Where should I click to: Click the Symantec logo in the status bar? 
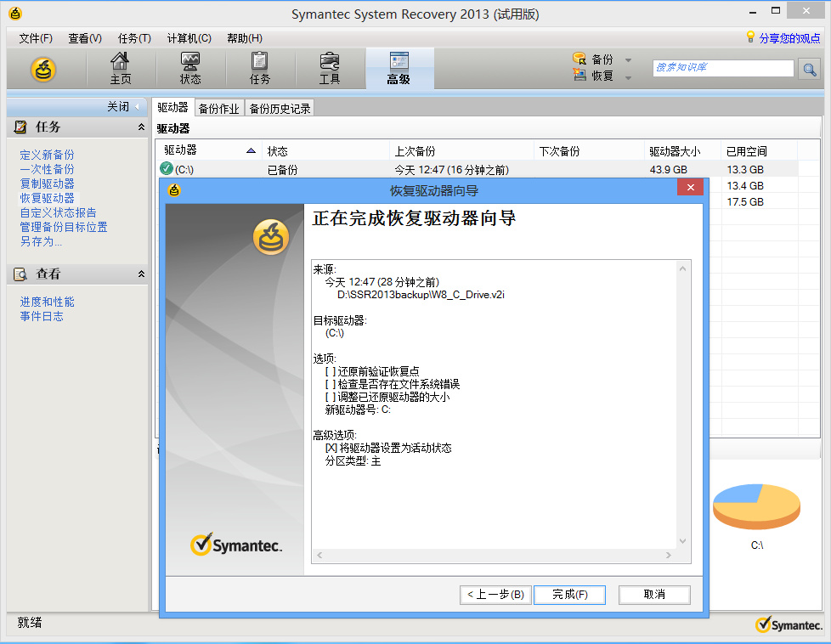point(789,625)
